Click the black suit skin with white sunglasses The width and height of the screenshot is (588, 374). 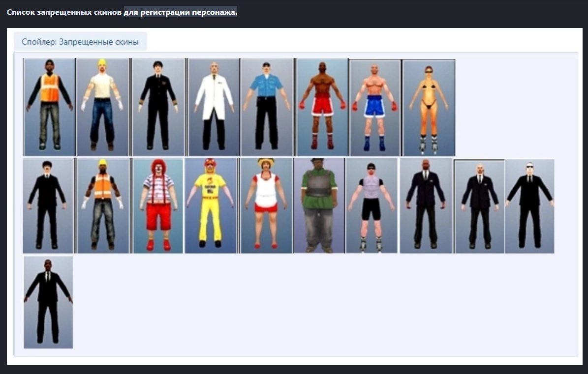point(529,206)
